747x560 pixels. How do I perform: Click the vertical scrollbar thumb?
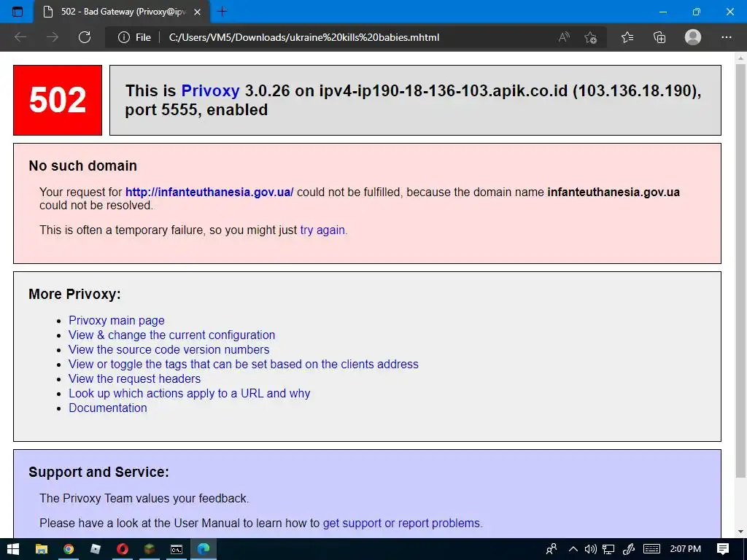740,271
